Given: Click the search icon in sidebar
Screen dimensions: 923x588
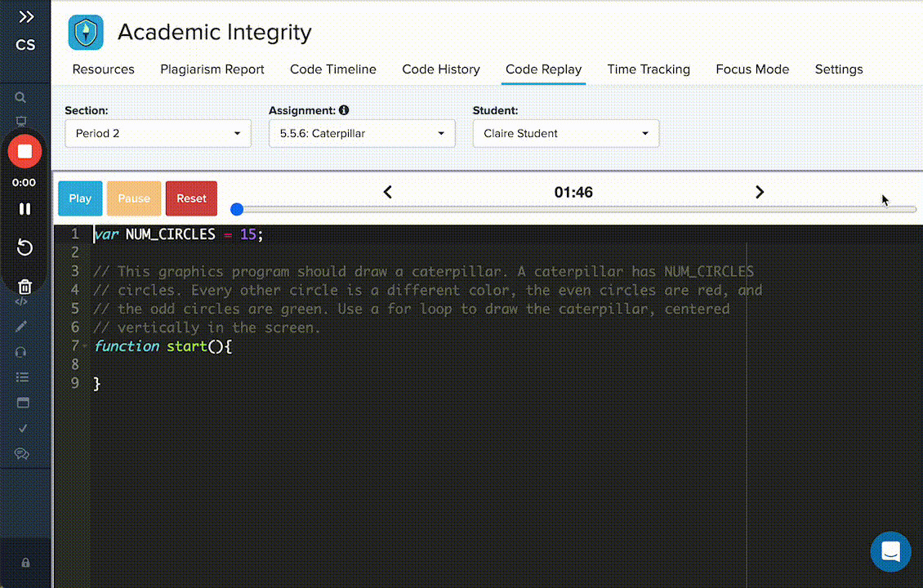Looking at the screenshot, I should coord(21,97).
